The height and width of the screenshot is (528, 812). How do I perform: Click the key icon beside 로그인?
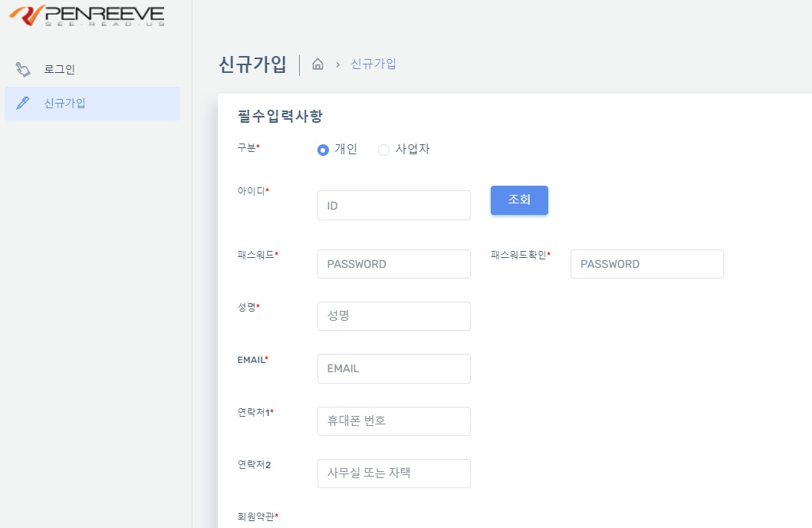[24, 69]
